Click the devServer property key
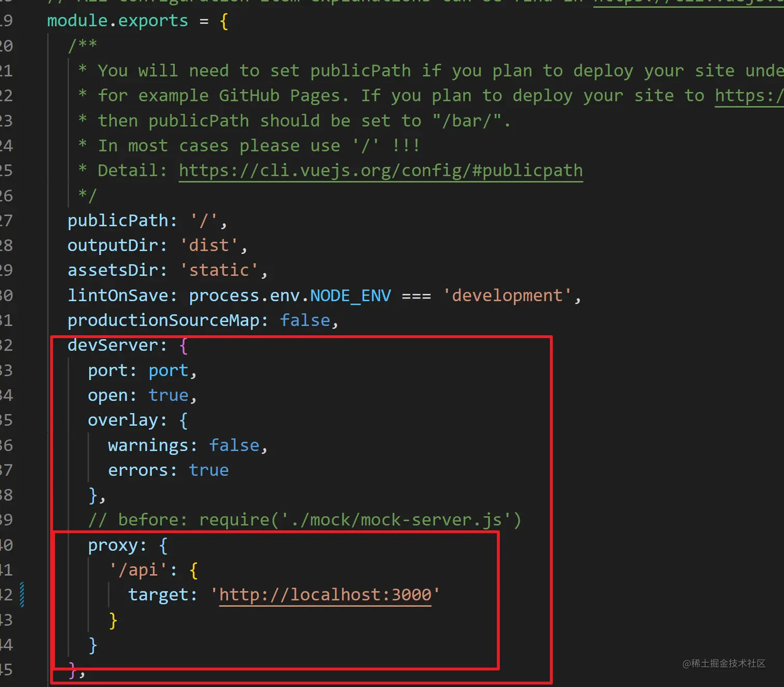 113,345
